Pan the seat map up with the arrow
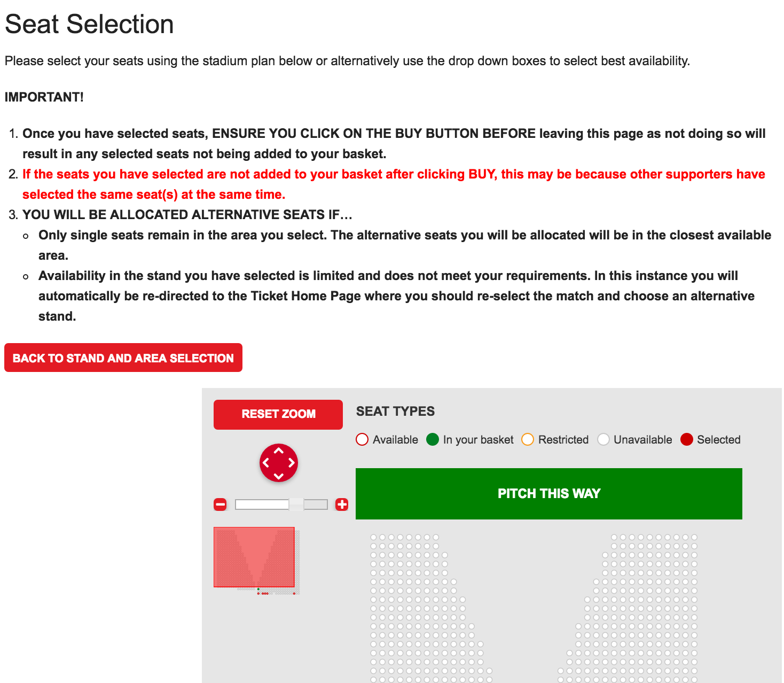Viewport: 784px width, 683px height. (278, 451)
